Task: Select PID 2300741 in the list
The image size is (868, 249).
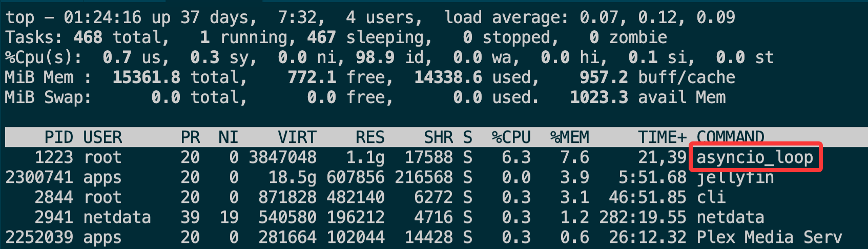Action: point(39,178)
